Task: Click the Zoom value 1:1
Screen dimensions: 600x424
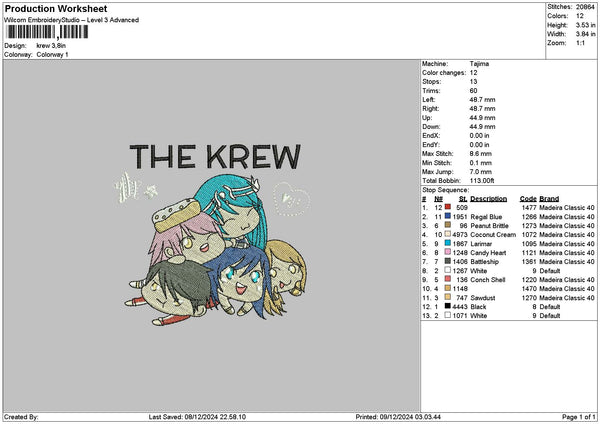Action: tap(580, 43)
